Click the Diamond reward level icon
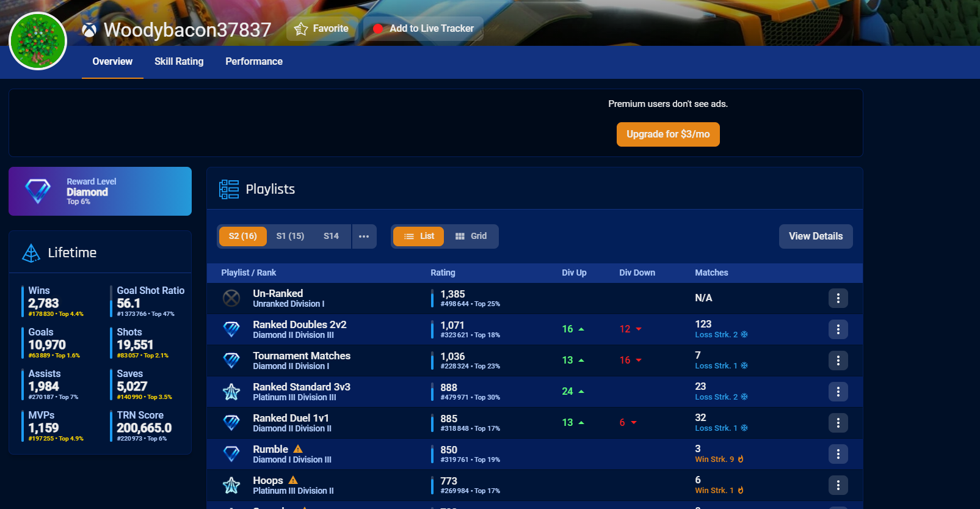This screenshot has height=509, width=980. (38, 191)
